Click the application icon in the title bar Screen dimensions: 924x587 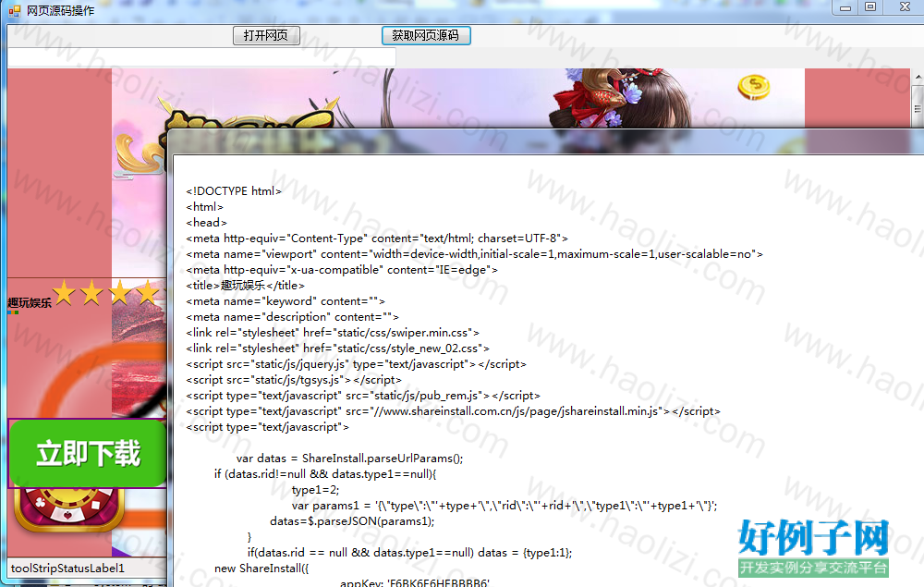[x=14, y=10]
